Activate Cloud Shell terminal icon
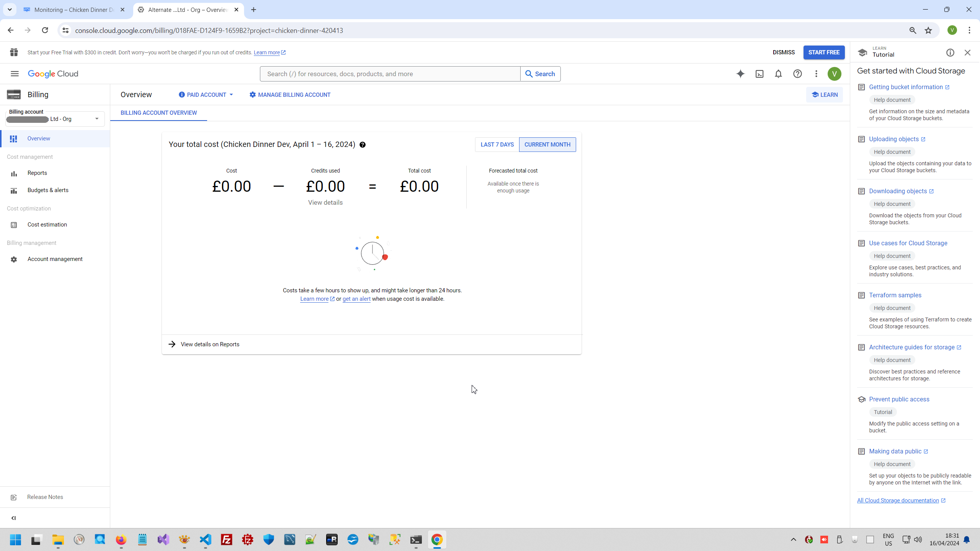This screenshot has width=980, height=551. point(759,74)
